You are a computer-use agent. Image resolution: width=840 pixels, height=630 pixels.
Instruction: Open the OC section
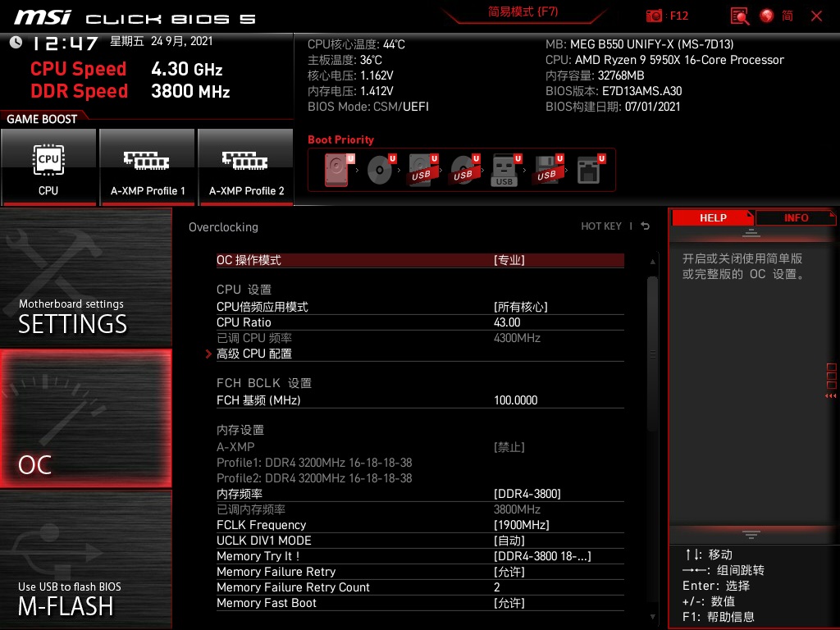tap(85, 418)
